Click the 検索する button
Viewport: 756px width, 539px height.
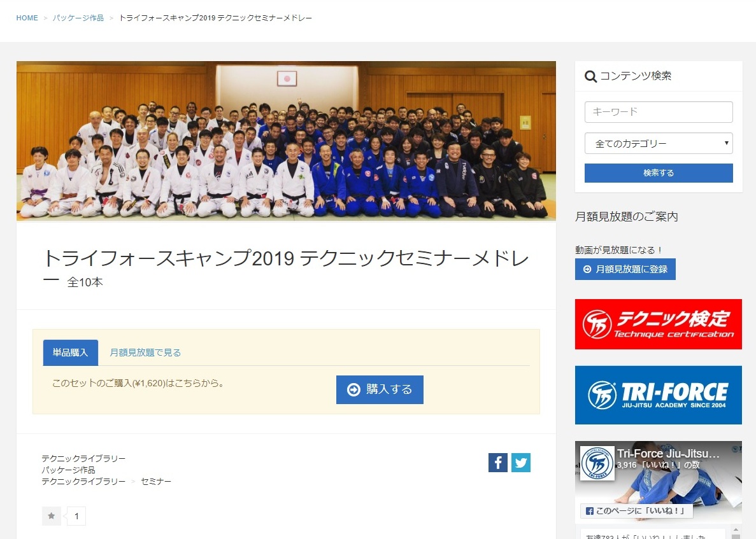659,173
